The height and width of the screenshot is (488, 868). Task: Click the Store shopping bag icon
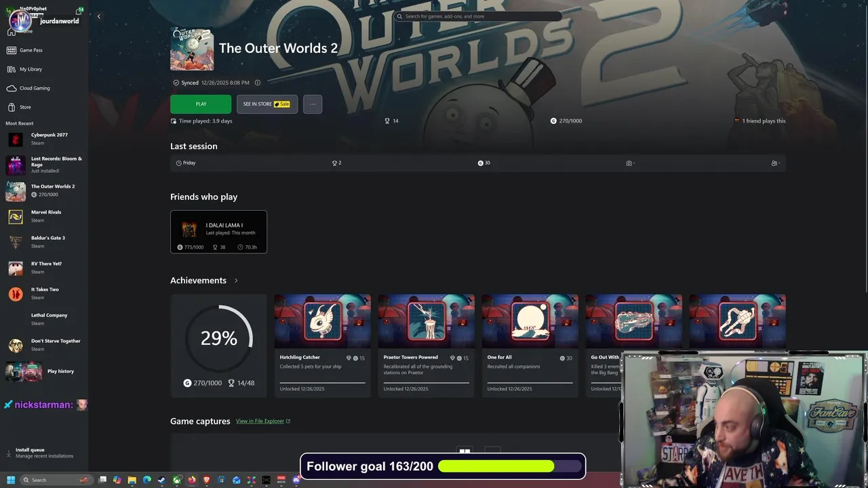(12, 107)
